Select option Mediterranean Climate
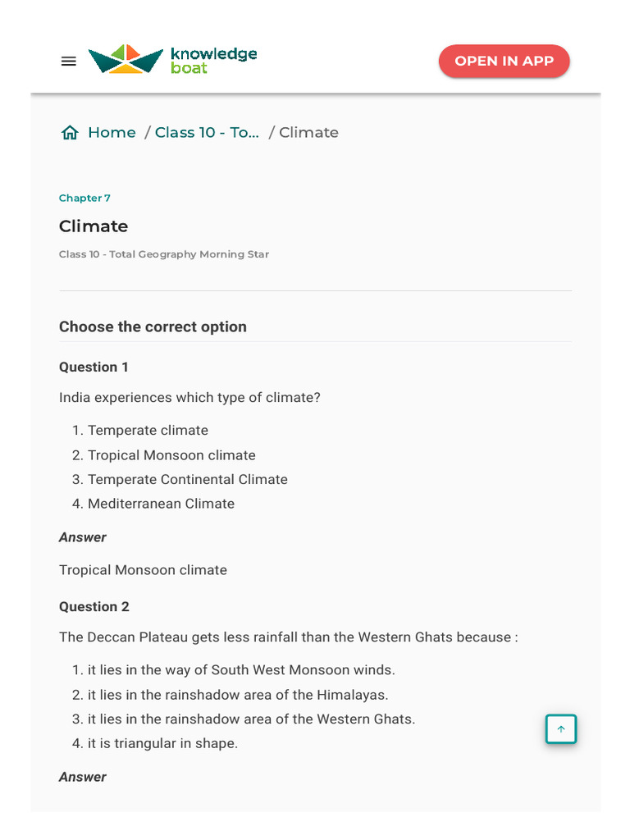Image resolution: width=630 pixels, height=840 pixels. 161,504
